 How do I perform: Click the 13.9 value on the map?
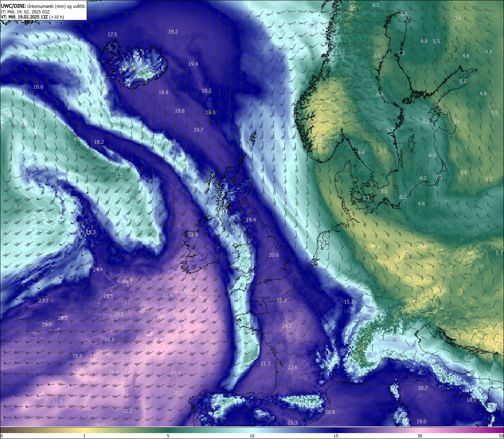28,176
